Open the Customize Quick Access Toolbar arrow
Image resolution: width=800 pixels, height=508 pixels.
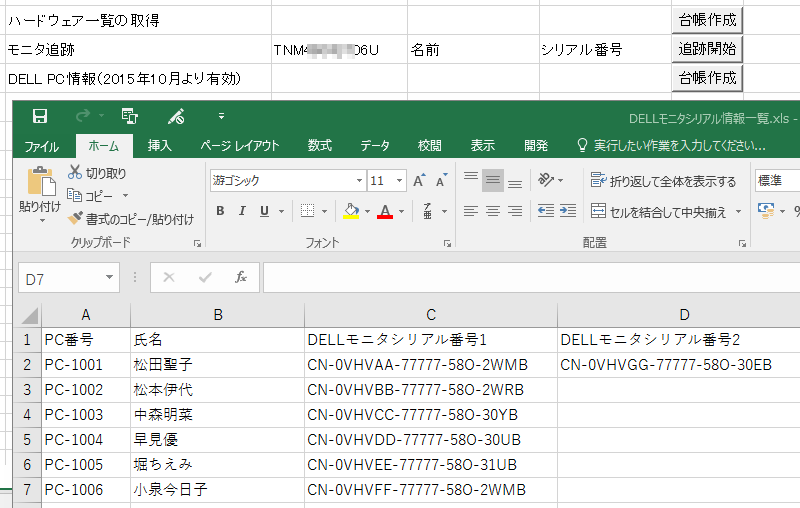(221, 116)
